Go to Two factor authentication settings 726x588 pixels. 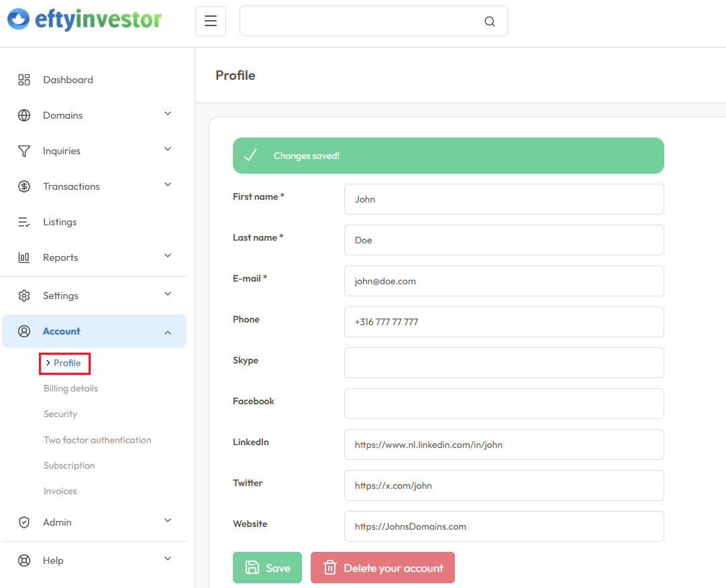coord(97,440)
